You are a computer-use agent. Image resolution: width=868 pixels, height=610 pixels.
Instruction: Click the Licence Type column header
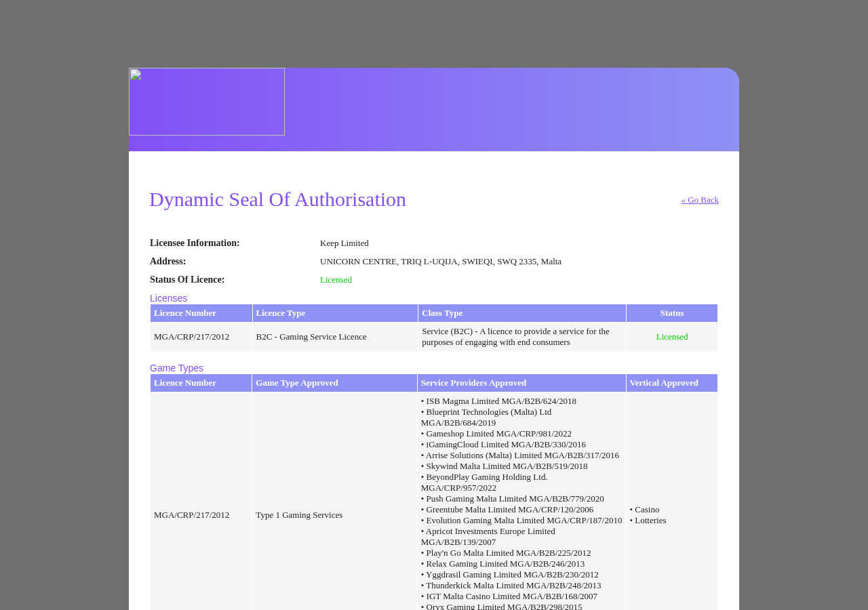click(x=335, y=313)
